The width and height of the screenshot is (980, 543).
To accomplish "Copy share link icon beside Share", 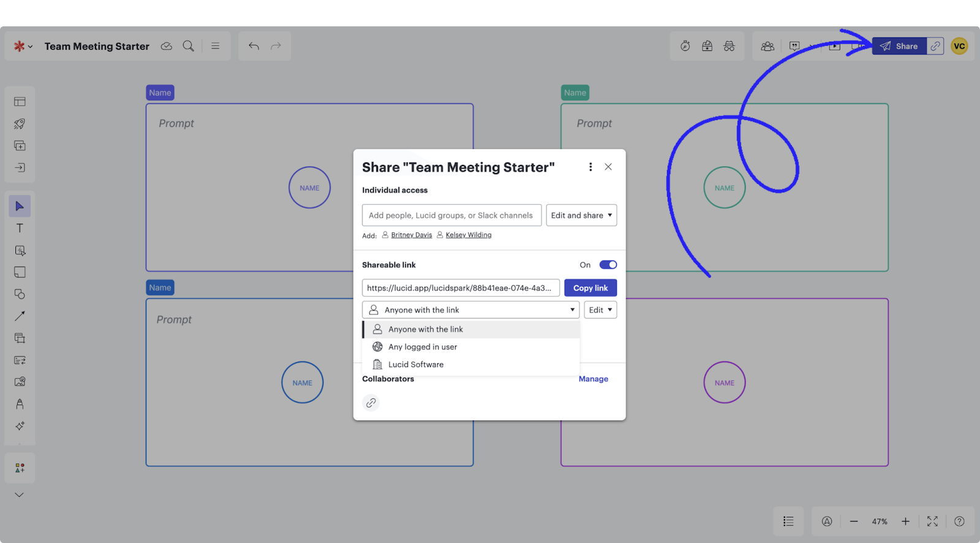I will click(x=935, y=47).
